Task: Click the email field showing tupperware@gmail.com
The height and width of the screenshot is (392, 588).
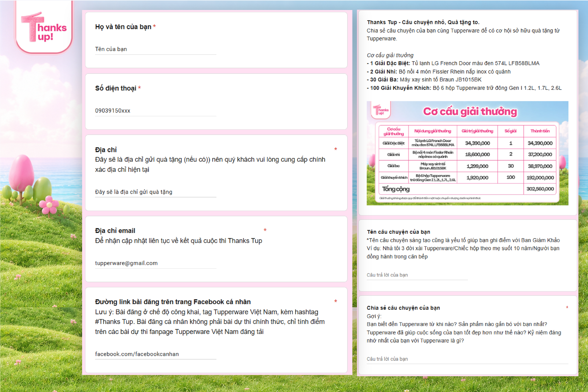Action: [156, 263]
